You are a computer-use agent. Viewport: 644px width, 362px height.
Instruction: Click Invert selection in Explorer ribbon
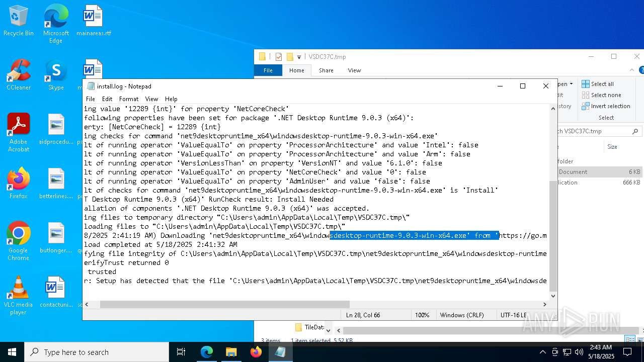point(606,106)
